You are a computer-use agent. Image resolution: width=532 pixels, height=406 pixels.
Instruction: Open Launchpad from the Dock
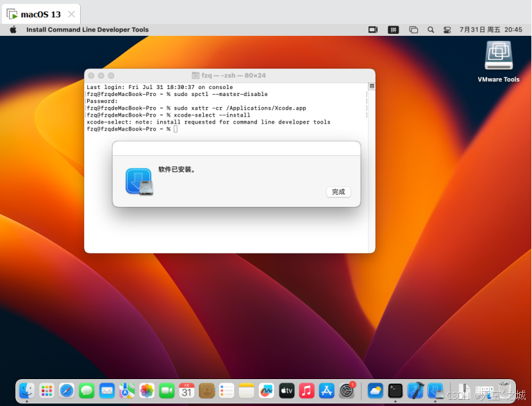click(47, 391)
